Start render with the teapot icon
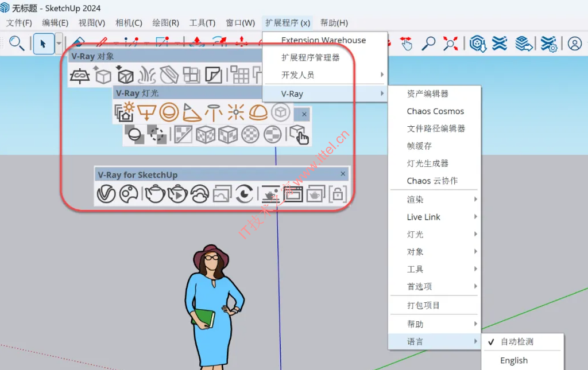 coord(155,194)
